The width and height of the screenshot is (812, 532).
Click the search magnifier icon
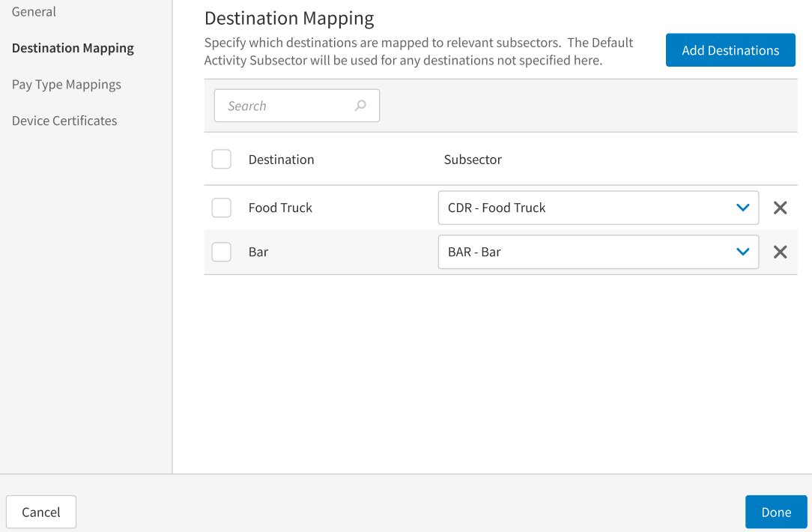pyautogui.click(x=360, y=105)
